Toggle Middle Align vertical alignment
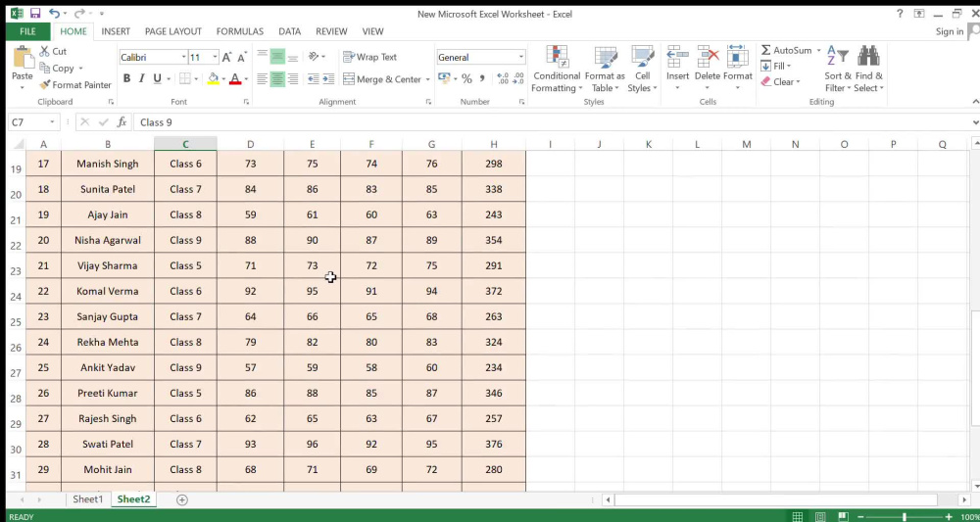The width and height of the screenshot is (980, 522). pyautogui.click(x=277, y=57)
